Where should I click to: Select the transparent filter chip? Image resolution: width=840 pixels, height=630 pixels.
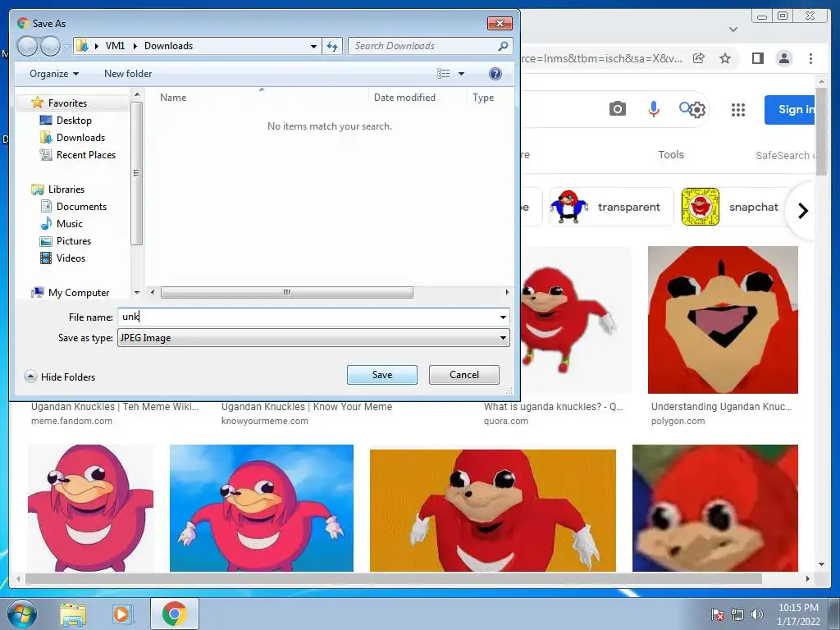(611, 207)
